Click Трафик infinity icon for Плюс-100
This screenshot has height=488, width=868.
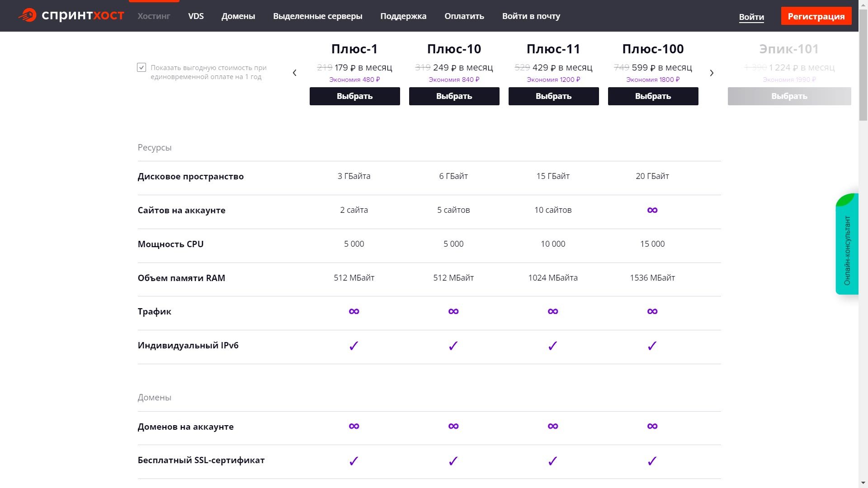click(652, 311)
